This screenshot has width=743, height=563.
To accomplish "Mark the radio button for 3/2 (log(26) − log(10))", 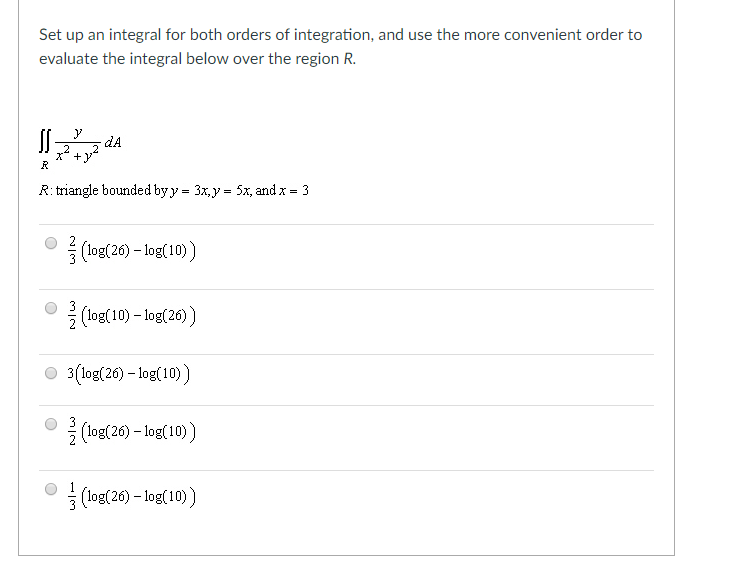I will click(x=51, y=423).
